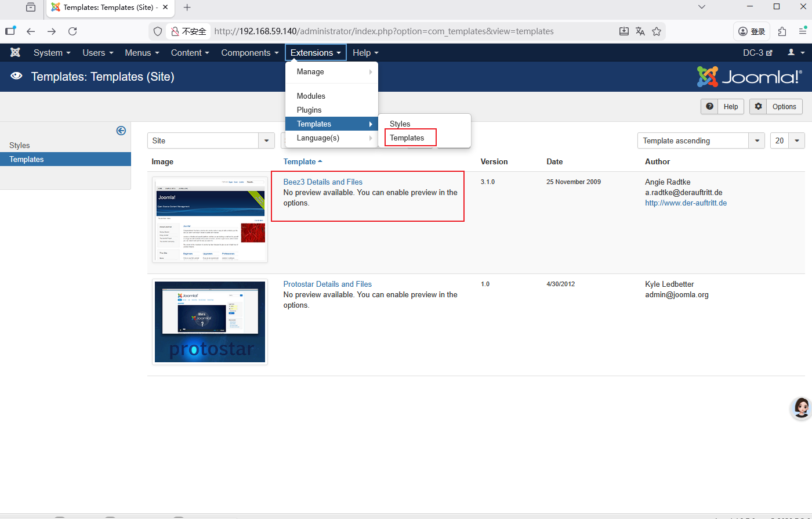List all open tabs with the chevron
This screenshot has width=812, height=519.
702,8
